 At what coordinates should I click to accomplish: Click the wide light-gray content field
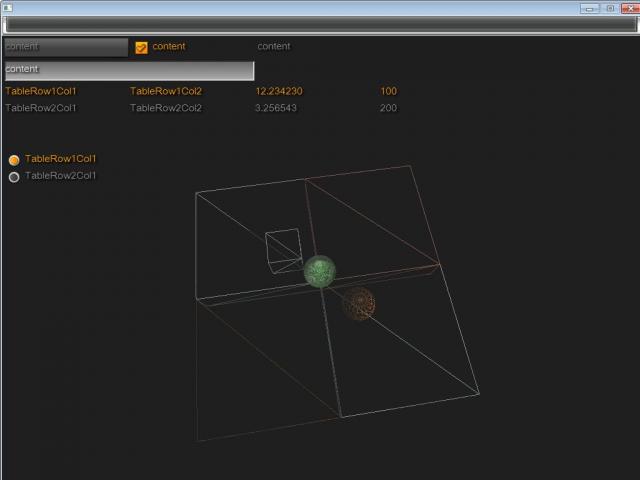[129, 70]
